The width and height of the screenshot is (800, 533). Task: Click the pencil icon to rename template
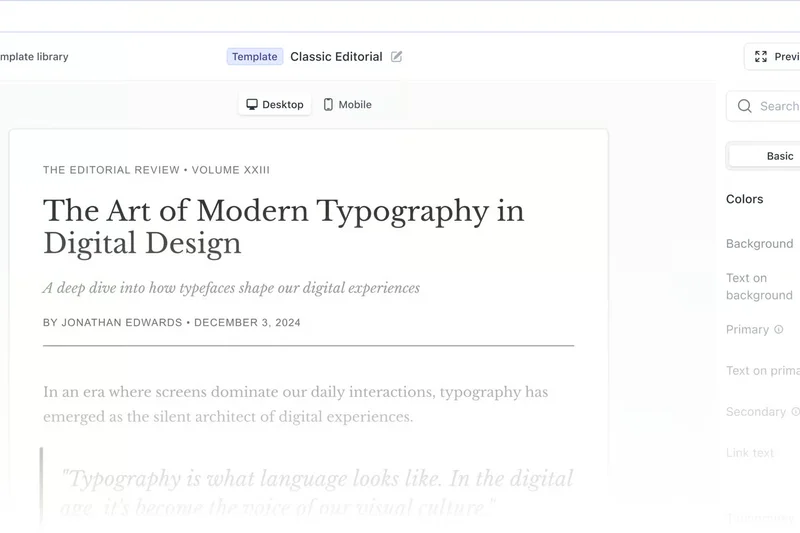click(397, 57)
